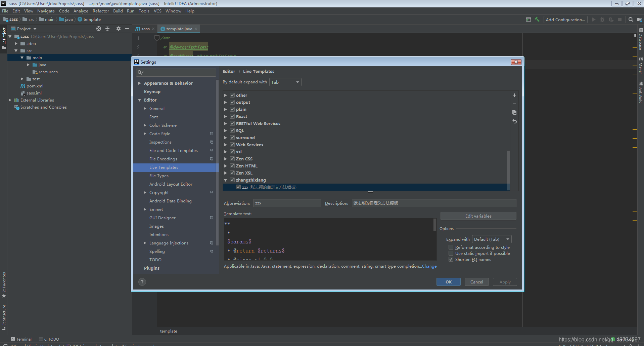Hide the Project tool window
This screenshot has height=346, width=644.
point(127,29)
